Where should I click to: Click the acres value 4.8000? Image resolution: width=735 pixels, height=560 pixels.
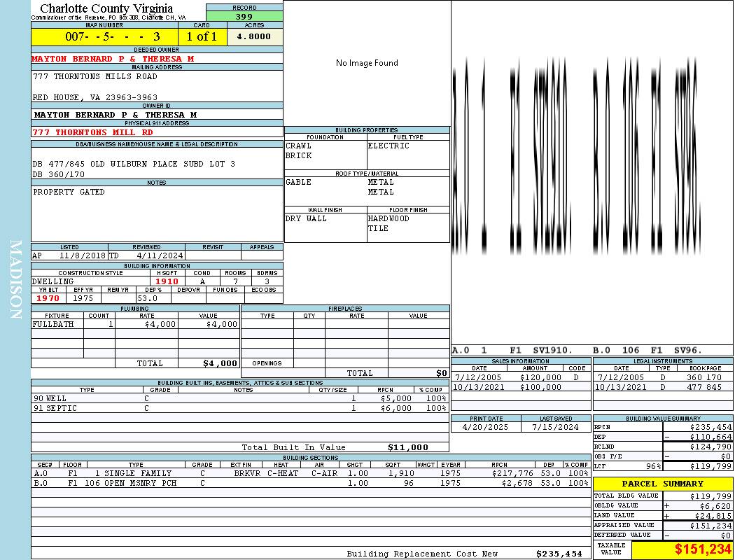(x=253, y=36)
